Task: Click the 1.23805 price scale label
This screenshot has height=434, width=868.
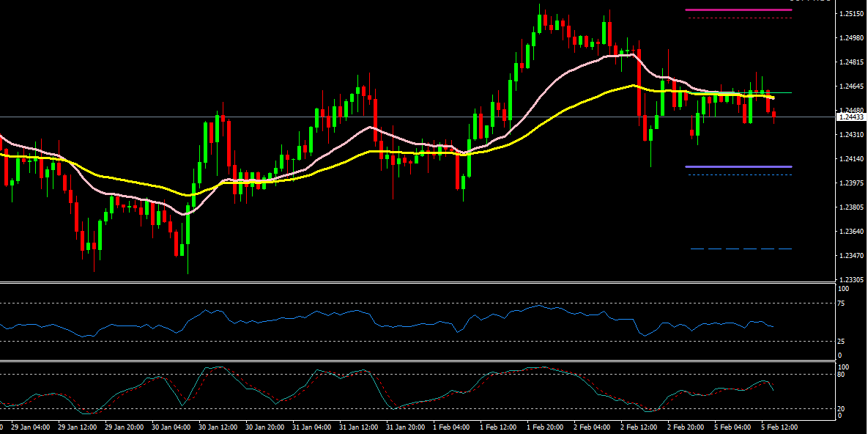Action: (850, 207)
